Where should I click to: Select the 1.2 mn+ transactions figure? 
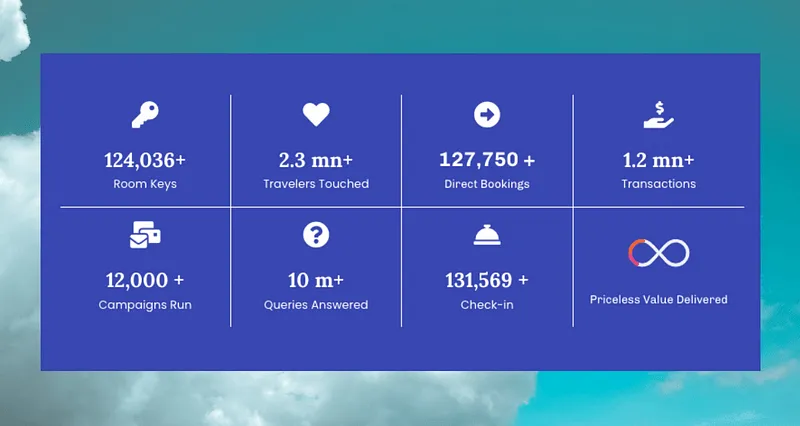tap(658, 160)
